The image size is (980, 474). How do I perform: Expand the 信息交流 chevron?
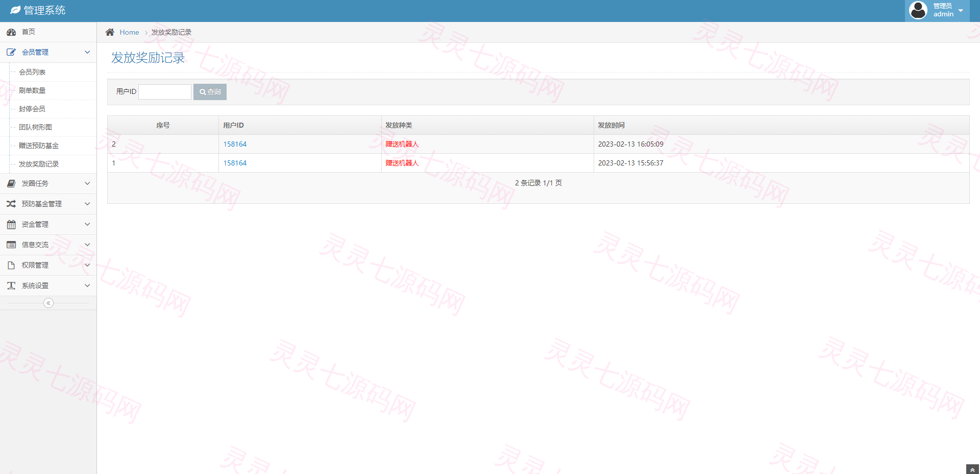[x=87, y=245]
